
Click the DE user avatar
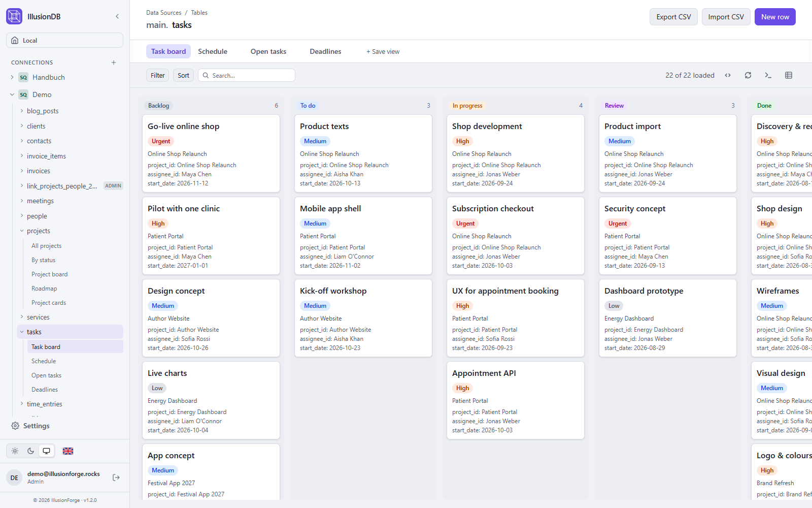[x=14, y=478]
